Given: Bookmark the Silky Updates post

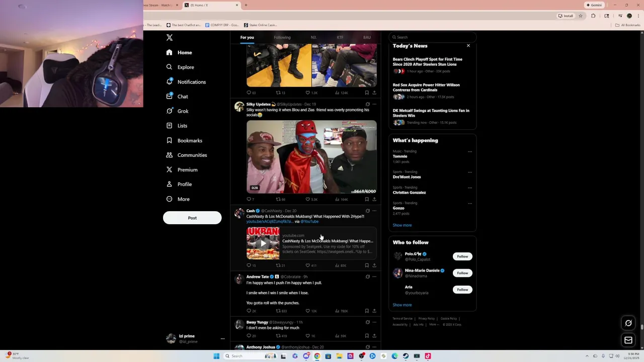Looking at the screenshot, I should [367, 199].
